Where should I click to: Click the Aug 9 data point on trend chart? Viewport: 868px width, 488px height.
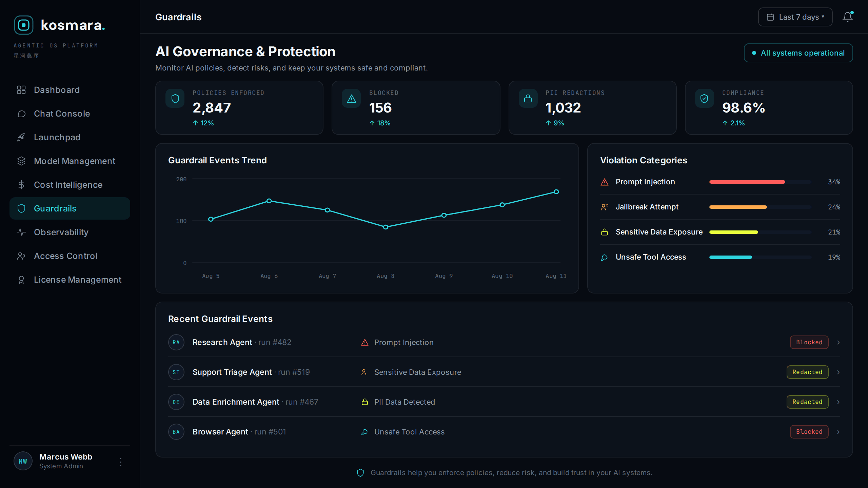click(x=444, y=215)
